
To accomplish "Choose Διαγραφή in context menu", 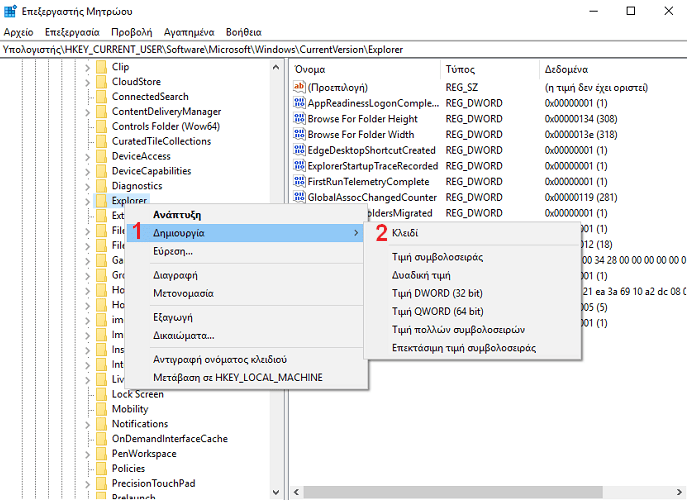I will [x=246, y=275].
